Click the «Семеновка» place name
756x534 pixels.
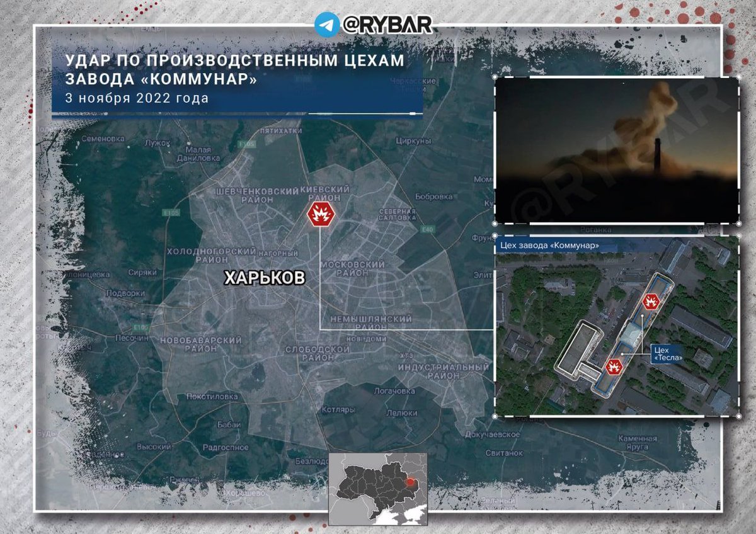103,138
